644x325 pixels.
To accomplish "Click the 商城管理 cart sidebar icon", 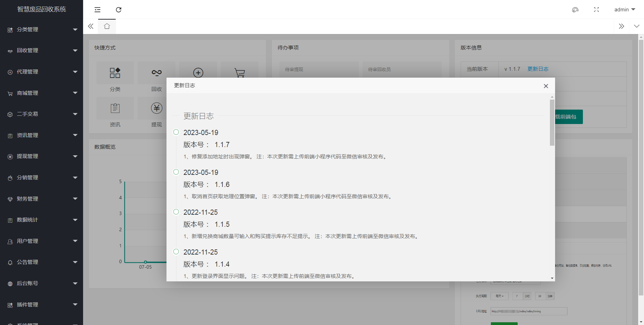I will pos(10,93).
